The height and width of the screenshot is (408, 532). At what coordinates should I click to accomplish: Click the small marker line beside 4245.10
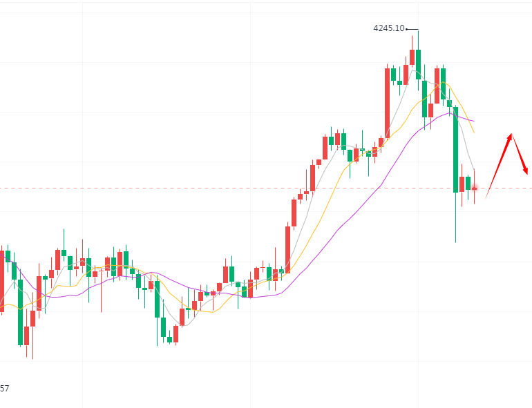click(412, 29)
